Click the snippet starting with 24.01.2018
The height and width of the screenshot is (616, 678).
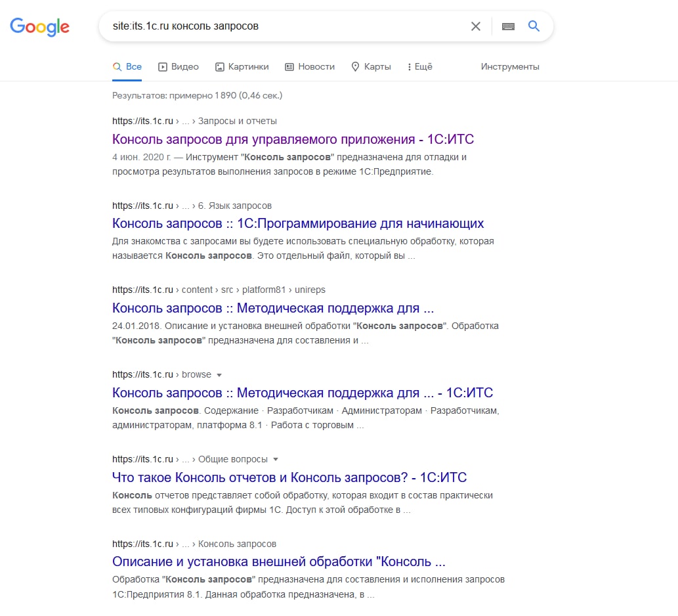click(x=305, y=333)
